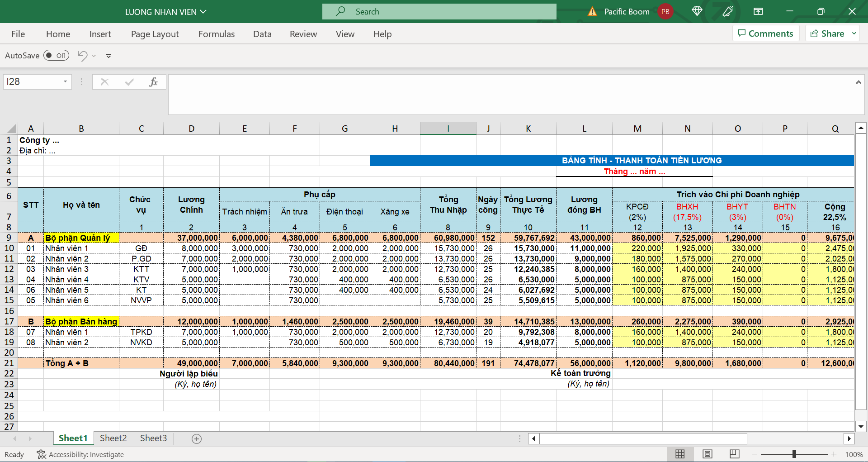The height and width of the screenshot is (462, 868).
Task: Select Normal view icon in status bar
Action: 680,454
